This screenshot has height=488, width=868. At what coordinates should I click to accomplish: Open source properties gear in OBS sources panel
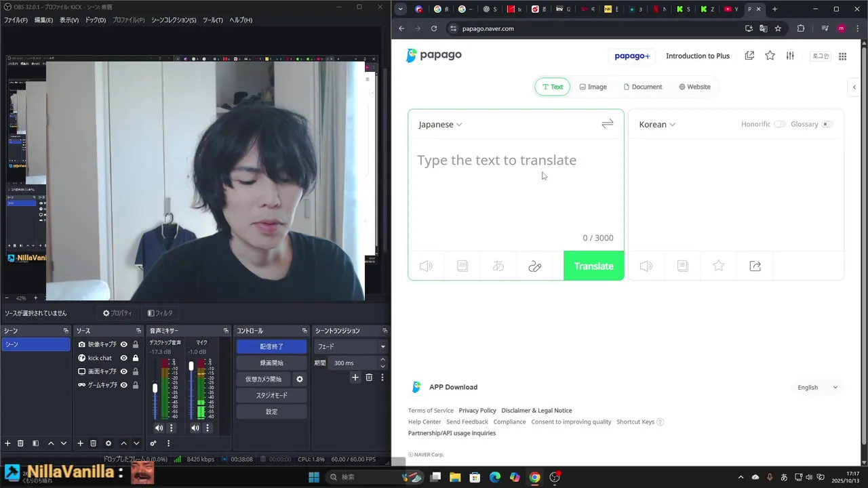point(108,443)
